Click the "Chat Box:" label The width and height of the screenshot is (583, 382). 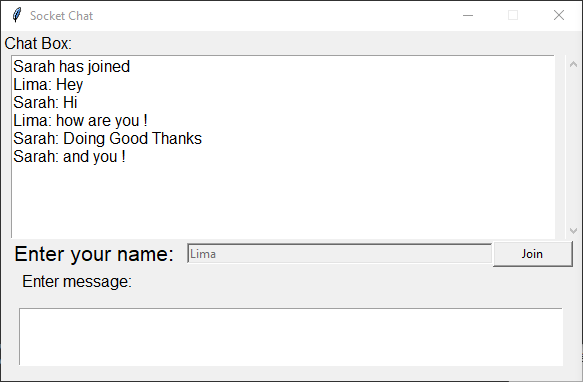tap(38, 44)
